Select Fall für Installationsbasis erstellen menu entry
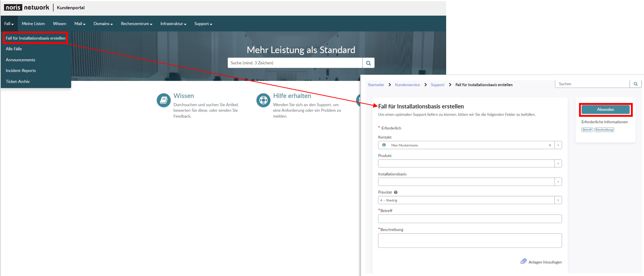Screen dimensions: 644x276 [x=36, y=38]
